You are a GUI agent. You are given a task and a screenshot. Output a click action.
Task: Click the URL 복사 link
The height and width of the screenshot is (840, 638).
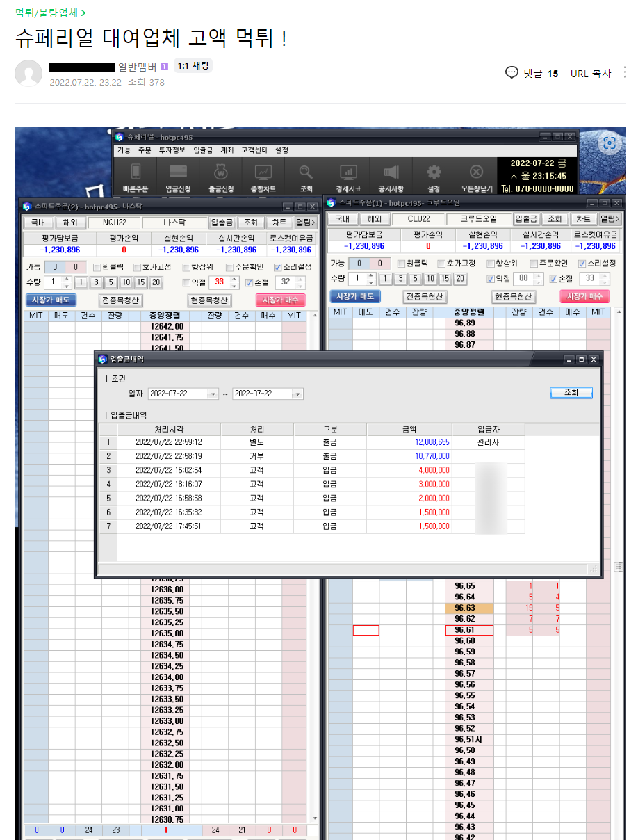590,73
